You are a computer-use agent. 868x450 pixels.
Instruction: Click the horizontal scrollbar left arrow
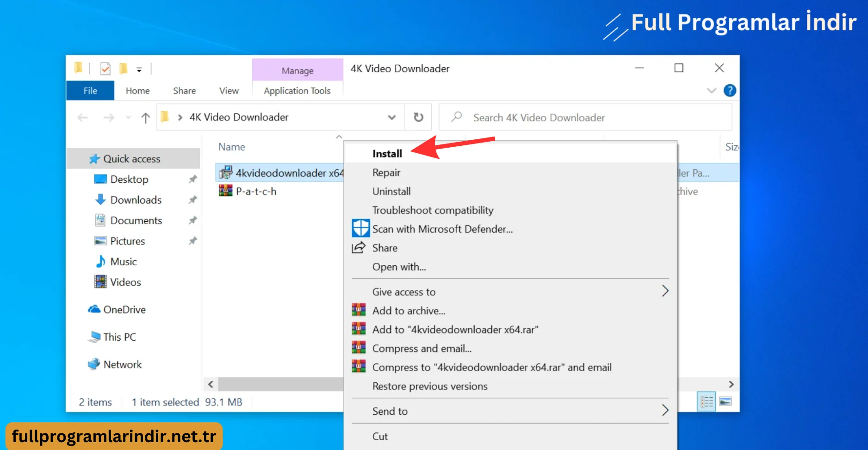pos(211,384)
